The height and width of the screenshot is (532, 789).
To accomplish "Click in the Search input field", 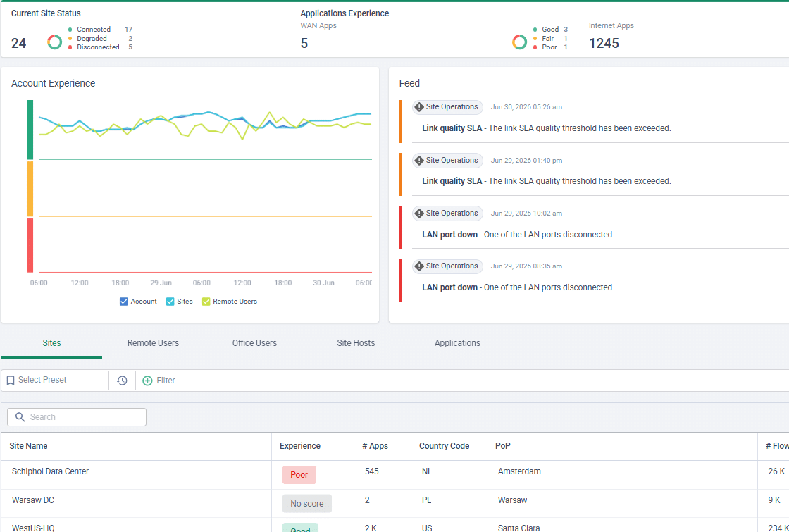I will pyautogui.click(x=77, y=417).
